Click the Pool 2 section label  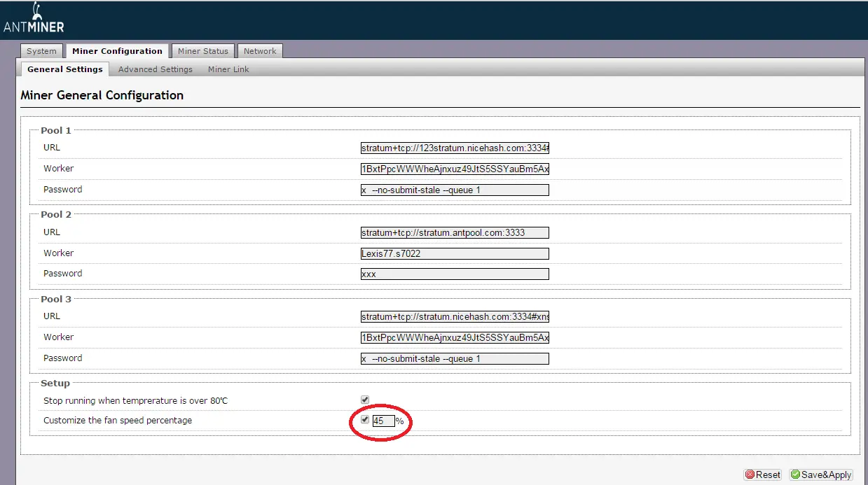pos(56,215)
